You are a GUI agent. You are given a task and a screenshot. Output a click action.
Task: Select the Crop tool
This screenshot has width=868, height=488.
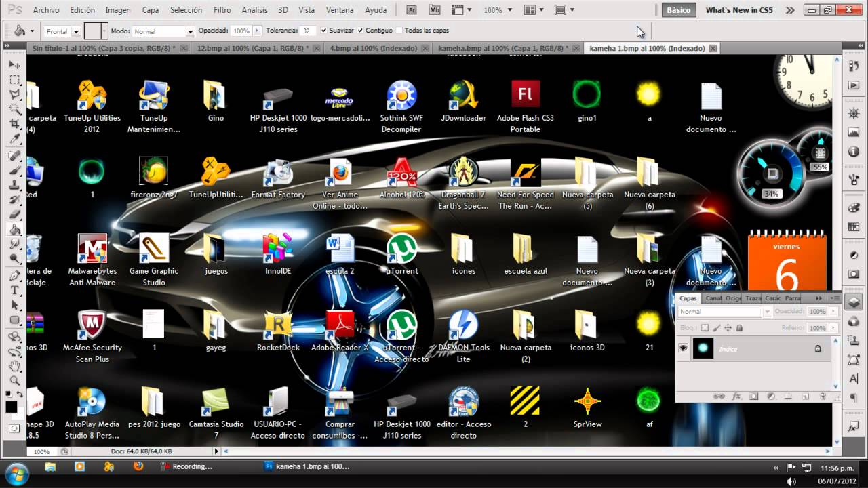tap(14, 124)
